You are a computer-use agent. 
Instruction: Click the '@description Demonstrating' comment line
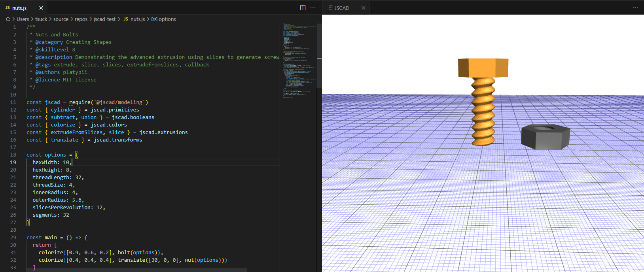[157, 57]
